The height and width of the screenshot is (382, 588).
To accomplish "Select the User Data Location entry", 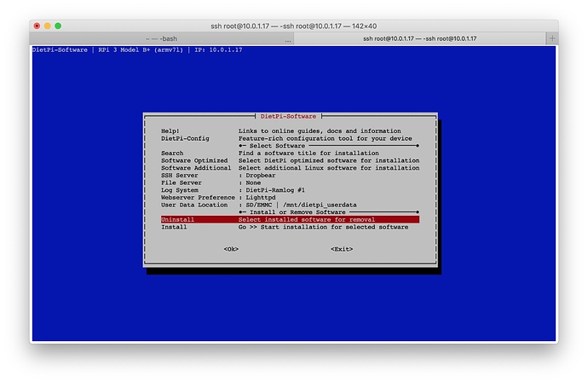I will click(291, 205).
